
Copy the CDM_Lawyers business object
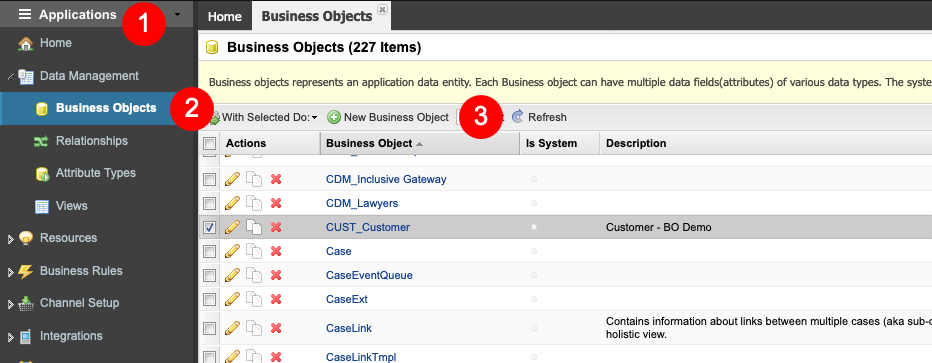(x=254, y=203)
